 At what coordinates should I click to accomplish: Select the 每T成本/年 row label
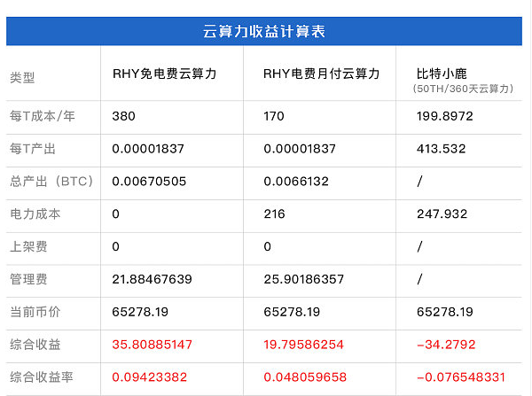coord(43,116)
